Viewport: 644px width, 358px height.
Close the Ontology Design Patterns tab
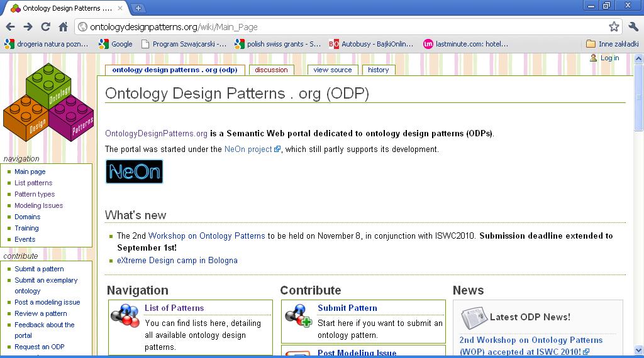[120, 8]
